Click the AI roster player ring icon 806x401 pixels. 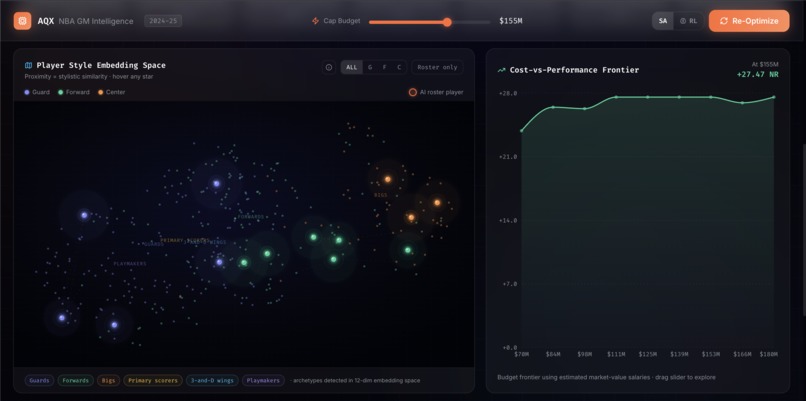pos(412,93)
